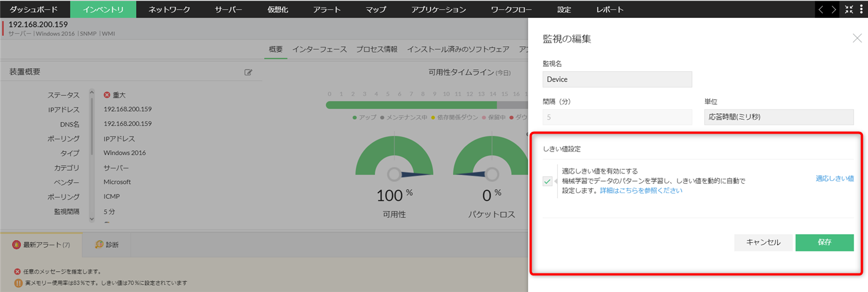Click the DNS名 value 192.168.200.159

tap(127, 124)
